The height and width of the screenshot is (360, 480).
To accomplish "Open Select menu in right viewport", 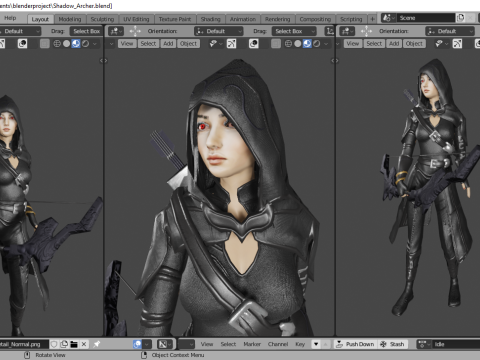I will [x=374, y=44].
